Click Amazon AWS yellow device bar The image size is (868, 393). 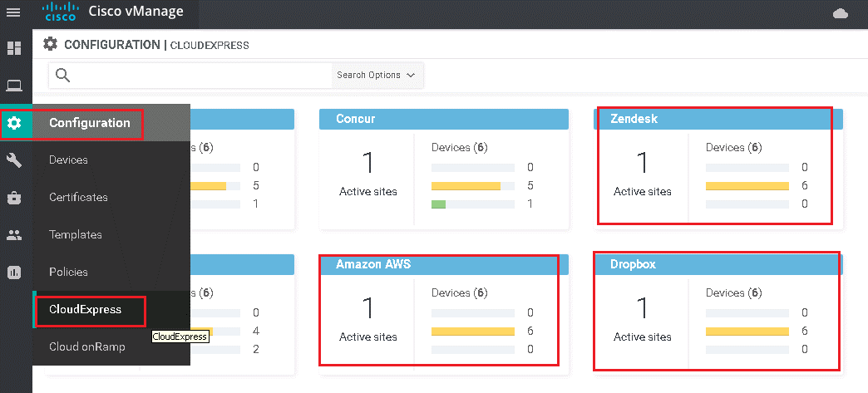tap(473, 331)
